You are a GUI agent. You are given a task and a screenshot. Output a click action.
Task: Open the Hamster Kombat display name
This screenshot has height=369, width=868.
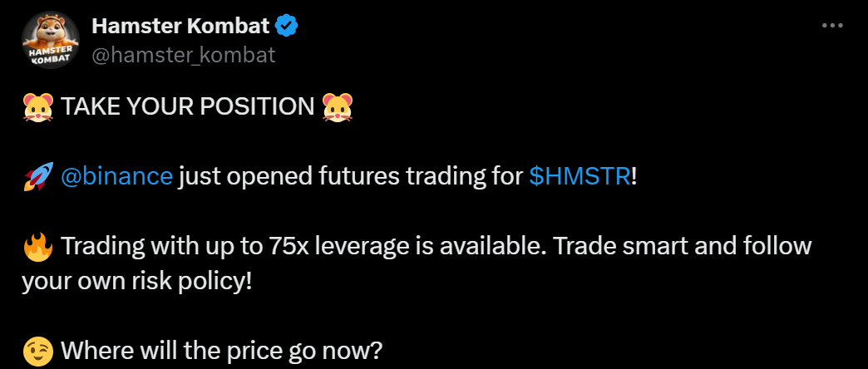pos(180,27)
